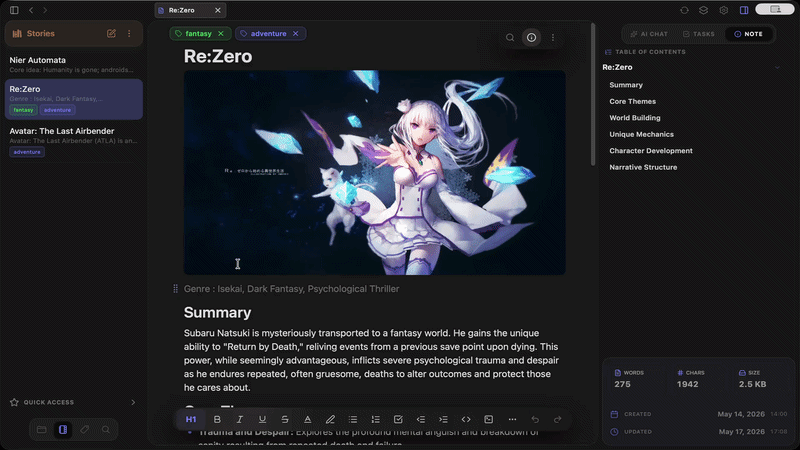Toggle the right side panel icon
The width and height of the screenshot is (800, 450).
pyautogui.click(x=744, y=10)
